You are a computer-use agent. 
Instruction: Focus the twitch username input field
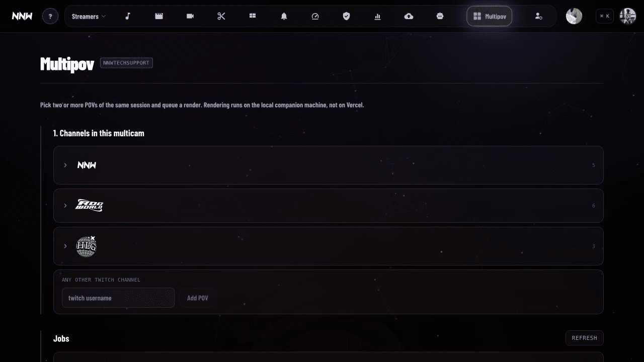pyautogui.click(x=118, y=298)
